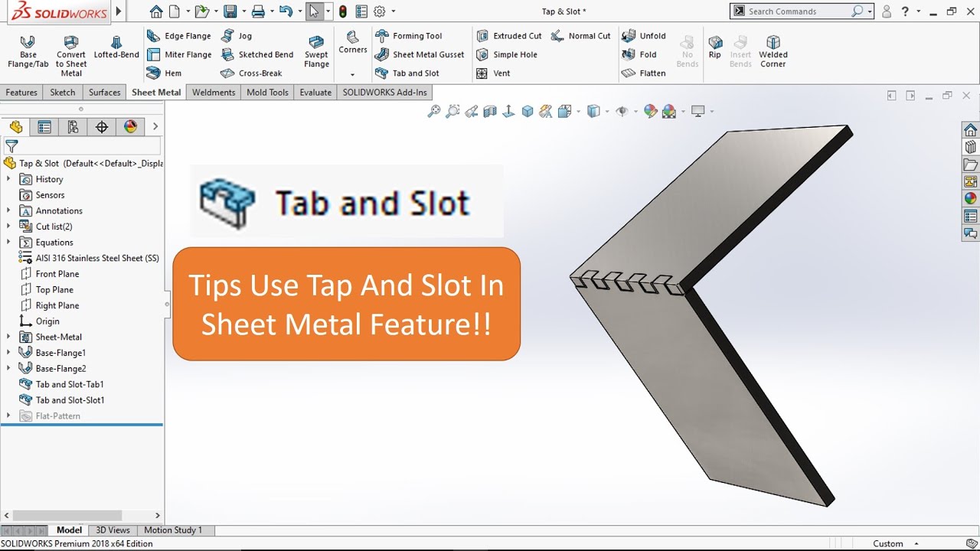Select the Sketched Bend tool
Viewport: 980px width, 551px height.
[x=256, y=54]
